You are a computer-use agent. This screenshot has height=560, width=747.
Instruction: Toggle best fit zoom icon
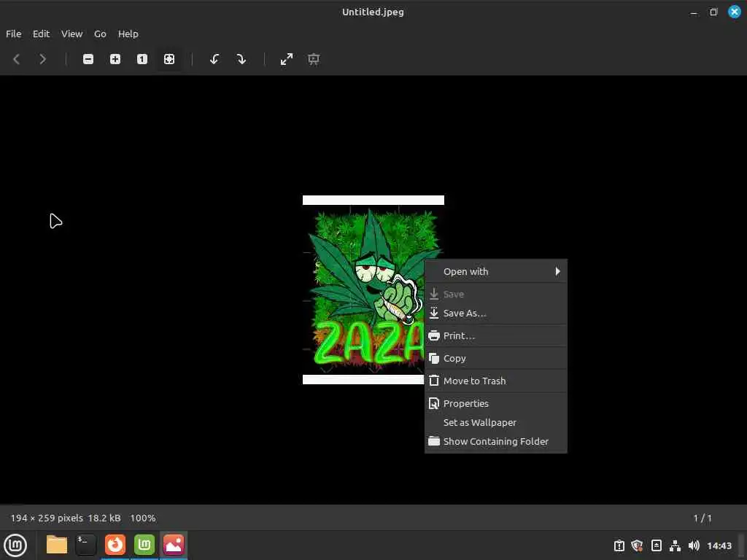(169, 59)
